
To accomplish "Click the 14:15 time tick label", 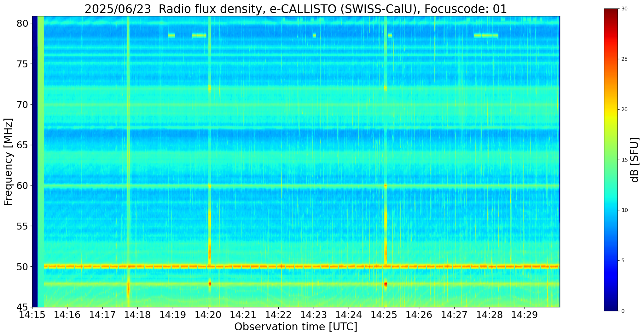I will point(32,315).
